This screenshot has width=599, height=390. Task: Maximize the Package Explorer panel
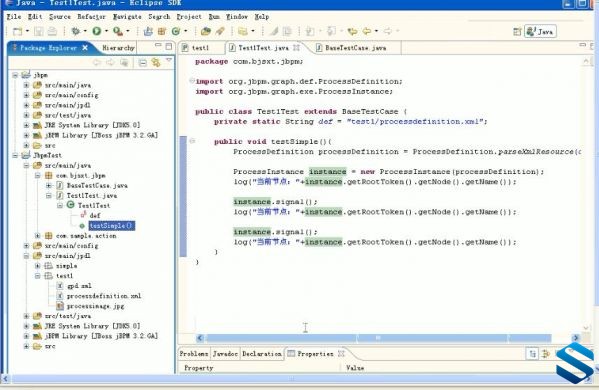tap(168, 47)
